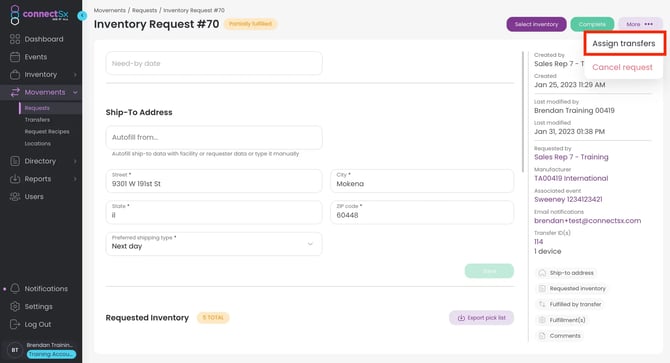Open the Users page icon
Image resolution: width=670 pixels, height=363 pixels.
click(15, 196)
